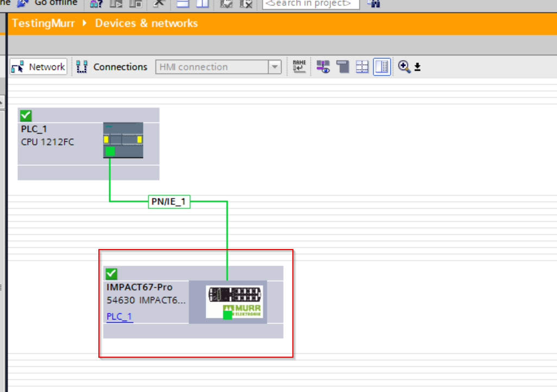Select the 54630 IMPACT6... type text
This screenshot has width=557, height=392.
tap(146, 300)
